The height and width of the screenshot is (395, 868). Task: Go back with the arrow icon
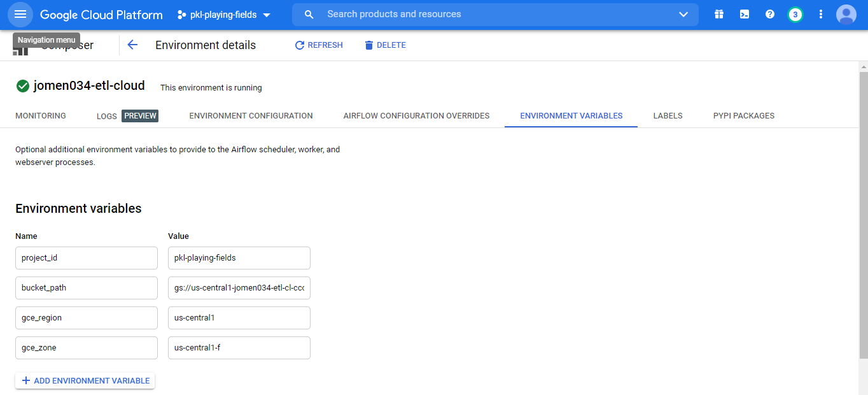point(132,45)
